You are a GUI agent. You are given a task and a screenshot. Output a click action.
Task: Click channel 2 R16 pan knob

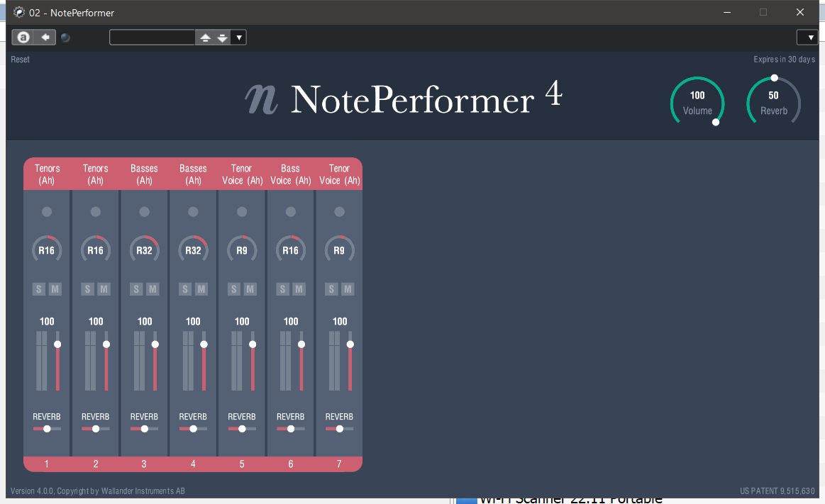coord(95,250)
